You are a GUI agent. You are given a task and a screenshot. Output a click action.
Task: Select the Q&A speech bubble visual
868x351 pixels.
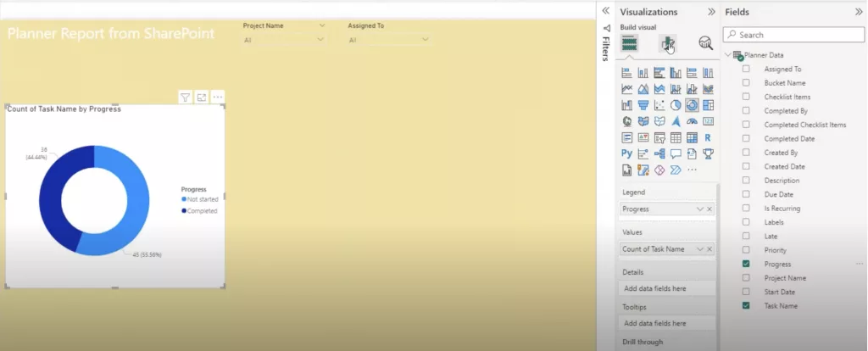[676, 153]
